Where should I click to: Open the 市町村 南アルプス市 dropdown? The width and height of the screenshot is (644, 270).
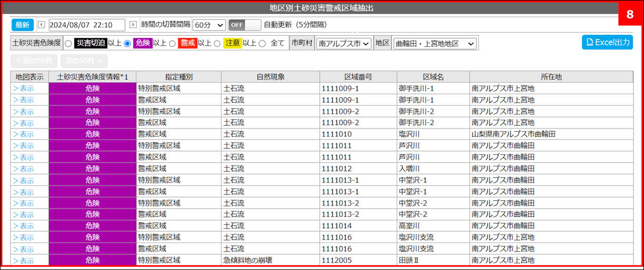(x=344, y=44)
